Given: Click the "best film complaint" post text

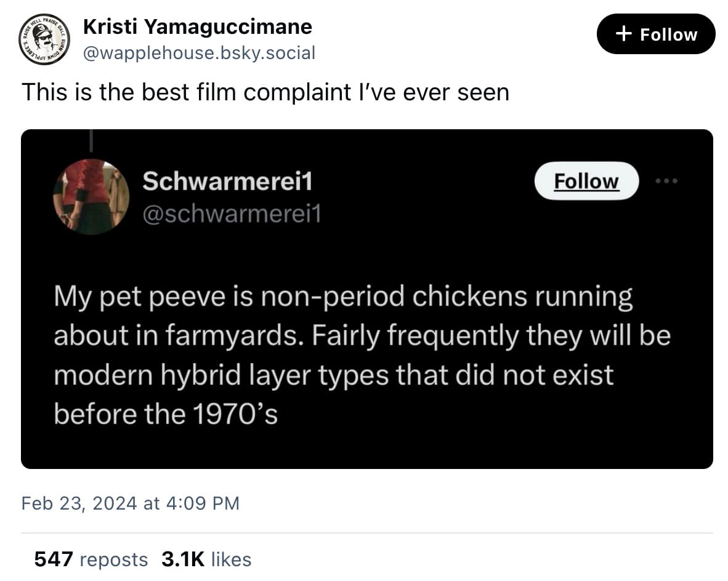Looking at the screenshot, I should (x=265, y=92).
